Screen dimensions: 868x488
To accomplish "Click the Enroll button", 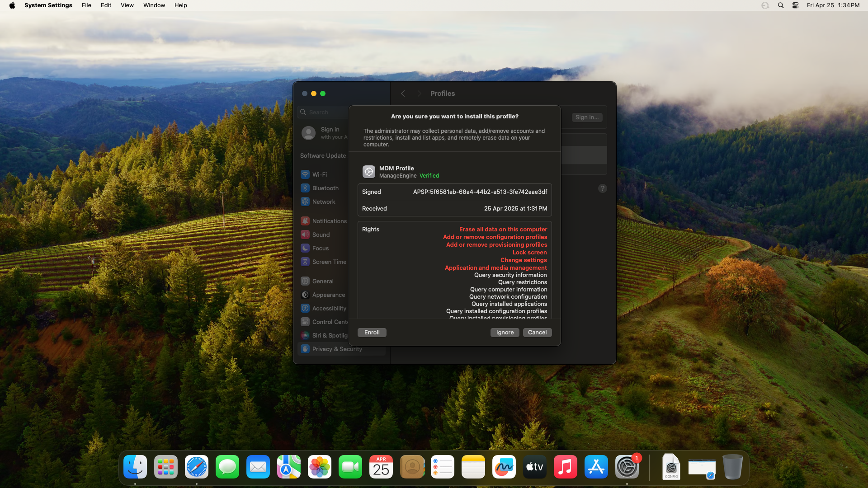I will point(372,332).
